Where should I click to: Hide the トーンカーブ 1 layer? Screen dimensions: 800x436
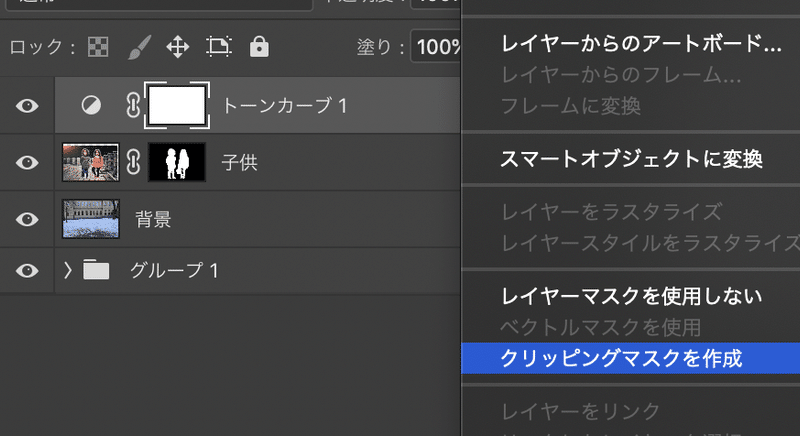(x=27, y=106)
